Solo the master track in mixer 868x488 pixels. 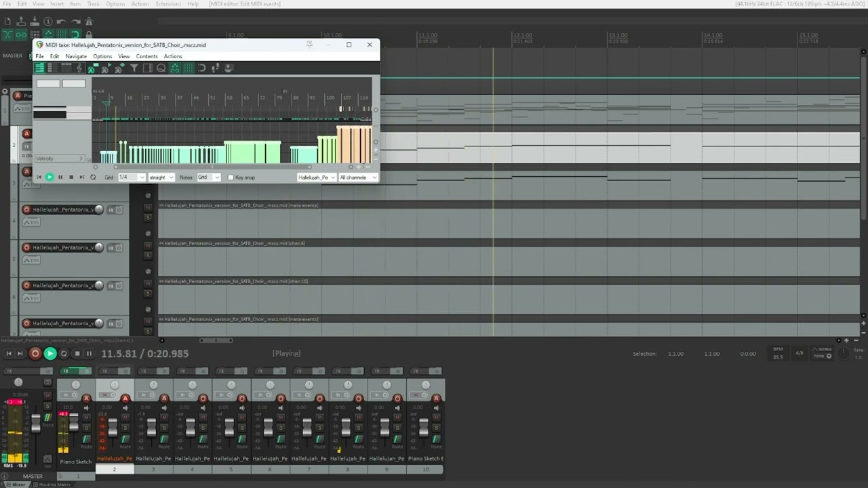(x=47, y=406)
